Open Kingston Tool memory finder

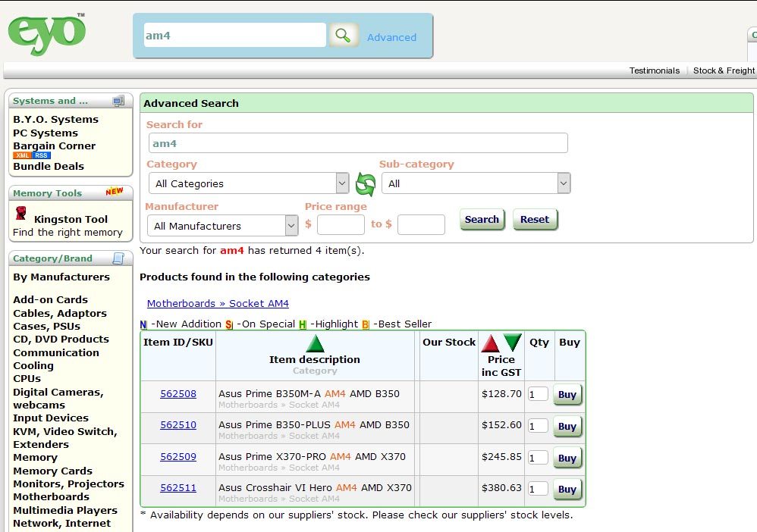71,219
